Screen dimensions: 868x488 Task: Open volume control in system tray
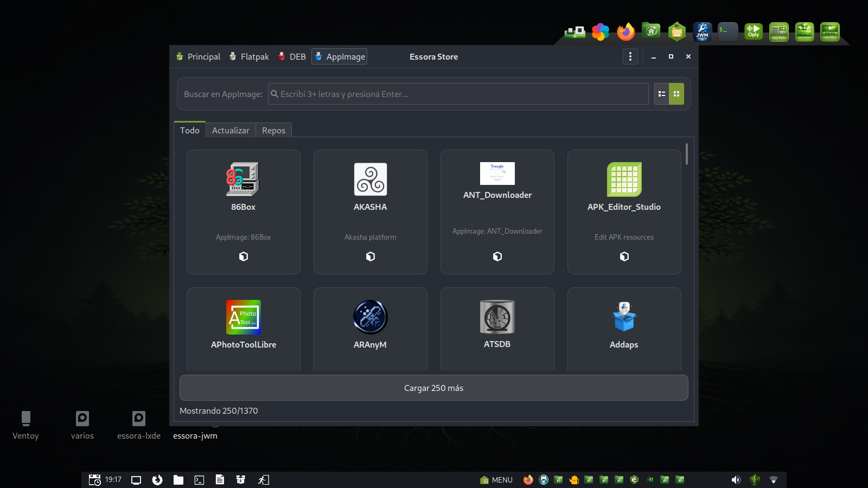[x=736, y=480]
